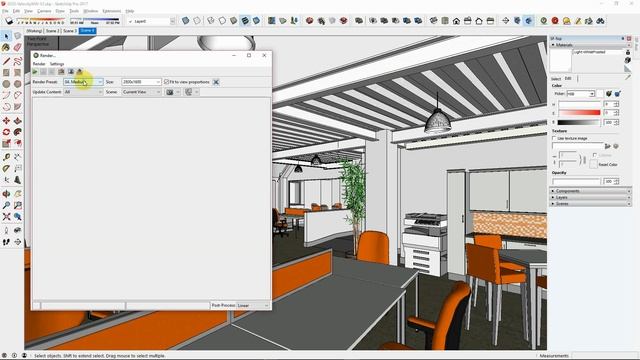Image resolution: width=640 pixels, height=360 pixels.
Task: Click the Opacity slider
Action: coord(576,181)
